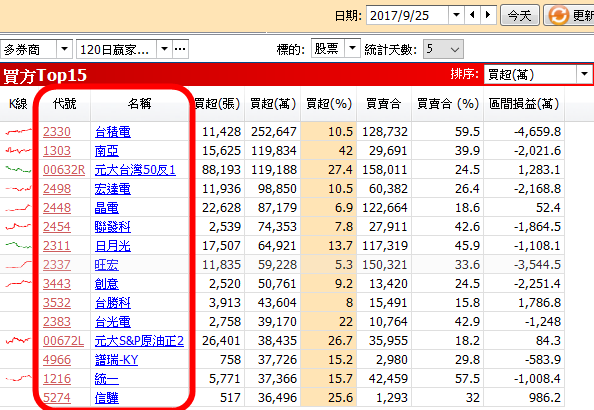Image resolution: width=594 pixels, height=410 pixels.
Task: Click the 買賣合 column header
Action: (384, 103)
